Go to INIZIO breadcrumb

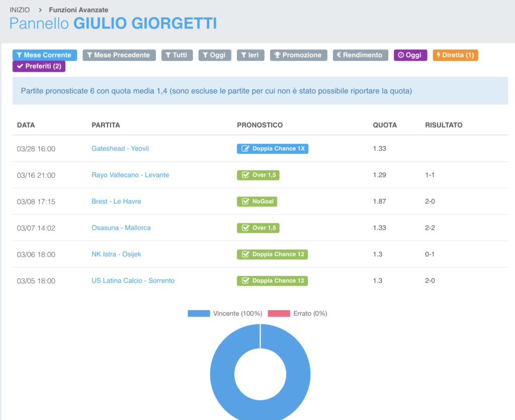point(20,10)
